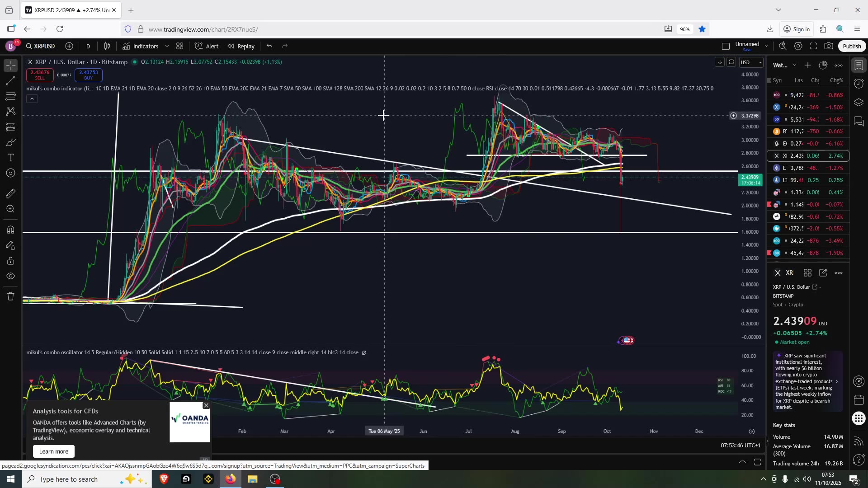Open the Alerts clock panel in right sidebar
Image resolution: width=868 pixels, height=488 pixels.
[859, 84]
